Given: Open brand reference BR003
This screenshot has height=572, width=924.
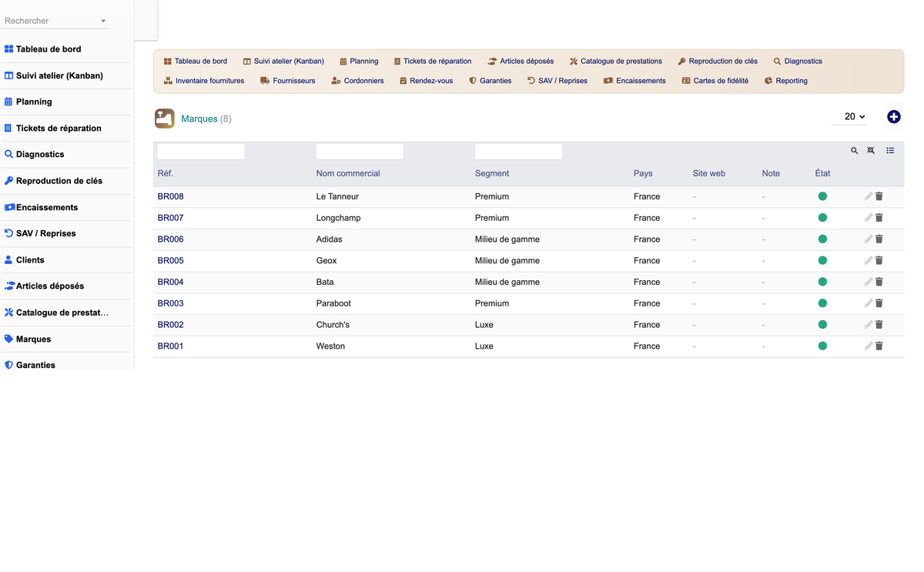Looking at the screenshot, I should 171,303.
